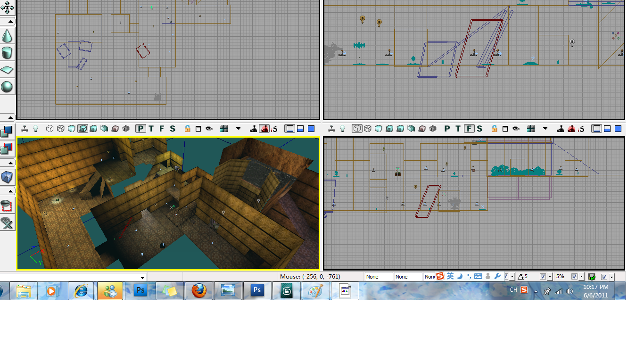Click the second None field in status bar
Screen dimensions: 644x362
coord(408,277)
